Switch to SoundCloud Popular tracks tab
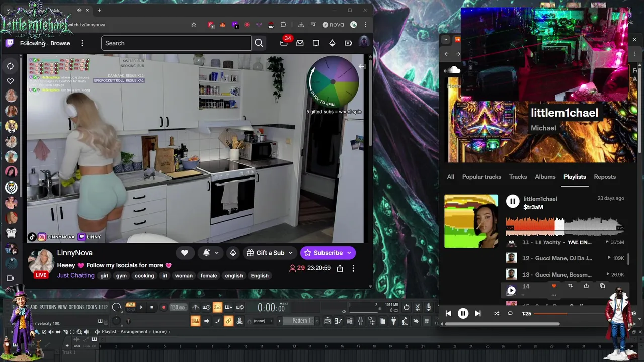The image size is (644, 362). pyautogui.click(x=481, y=177)
